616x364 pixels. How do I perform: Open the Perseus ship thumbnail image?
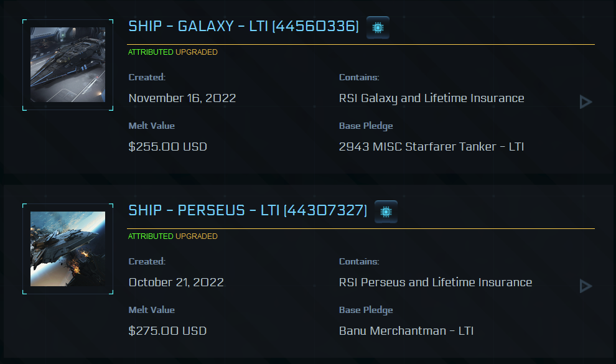click(x=68, y=249)
